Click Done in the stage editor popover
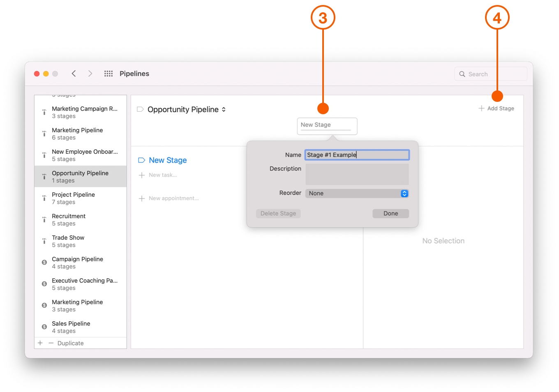This screenshot has height=392, width=559. [390, 213]
